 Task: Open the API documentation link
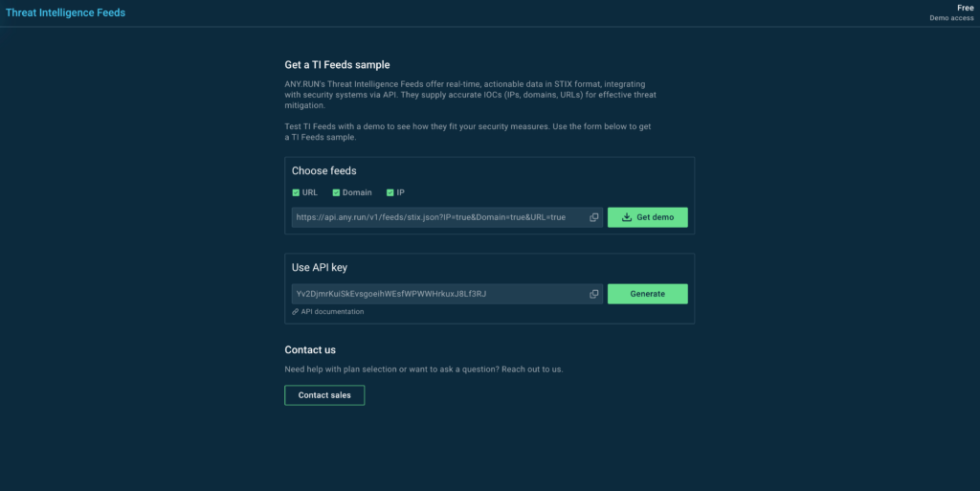pos(333,312)
